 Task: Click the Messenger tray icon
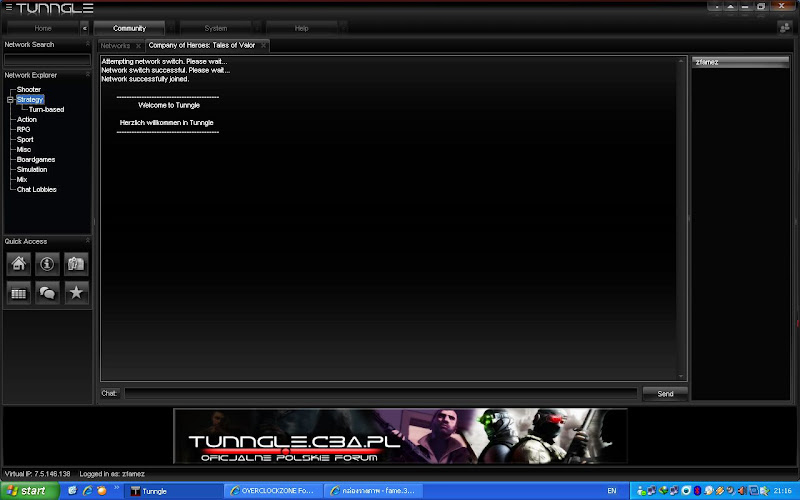pyautogui.click(x=641, y=491)
